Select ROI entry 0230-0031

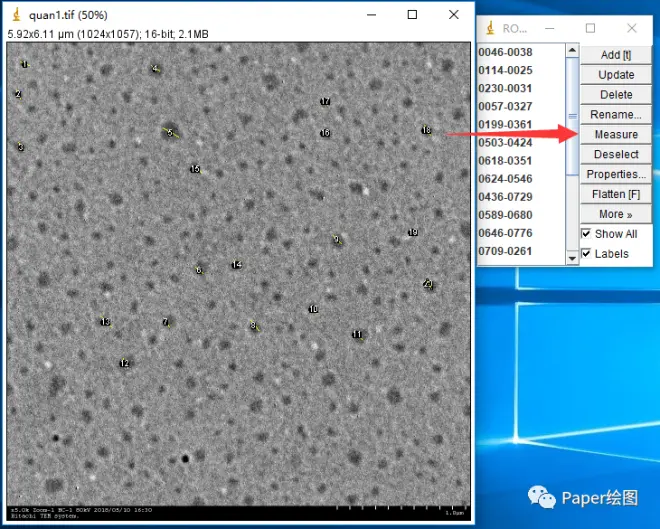506,88
